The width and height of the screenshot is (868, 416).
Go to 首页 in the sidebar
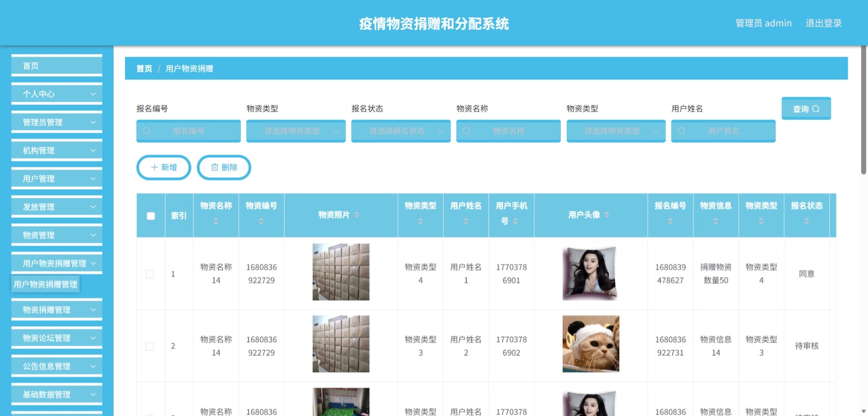57,66
